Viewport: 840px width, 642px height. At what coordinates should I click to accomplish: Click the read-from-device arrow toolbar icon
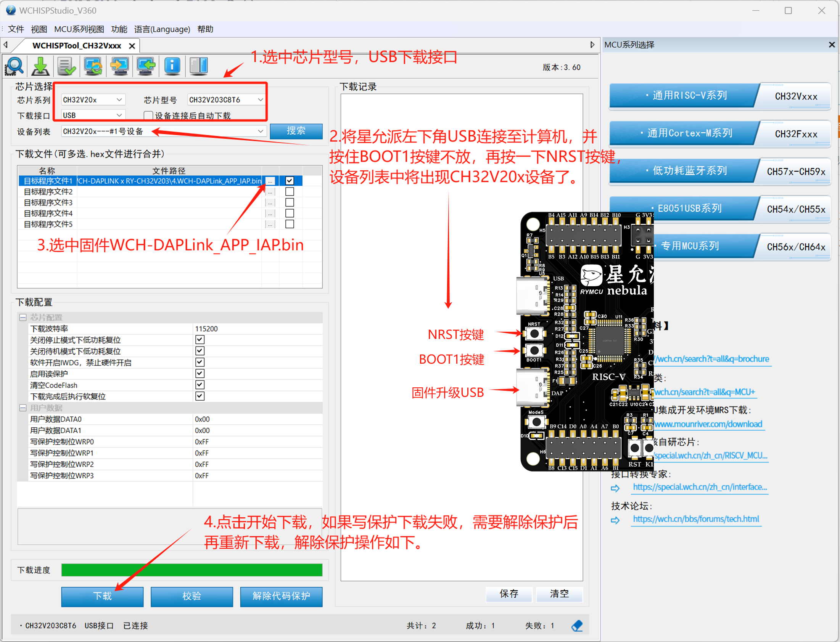(x=145, y=66)
